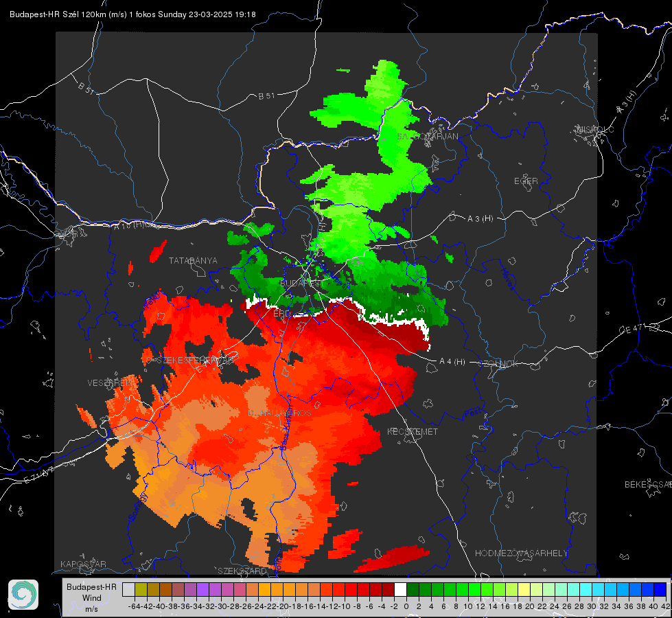This screenshot has width=672, height=618.
Task: Select the light grey swatch before -64
Action: [x=128, y=589]
